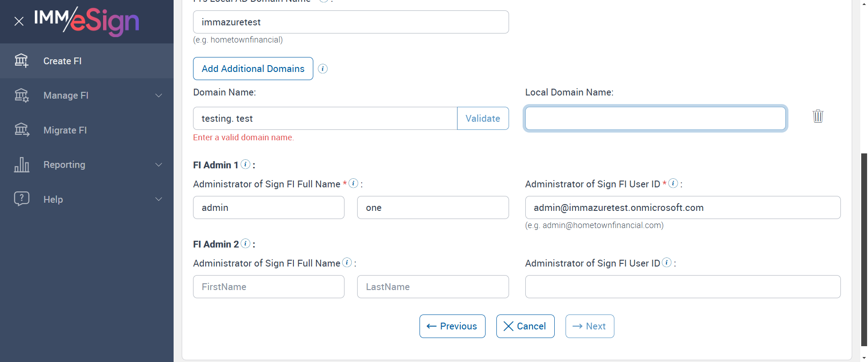Click the Add Additional Domains button

click(253, 69)
